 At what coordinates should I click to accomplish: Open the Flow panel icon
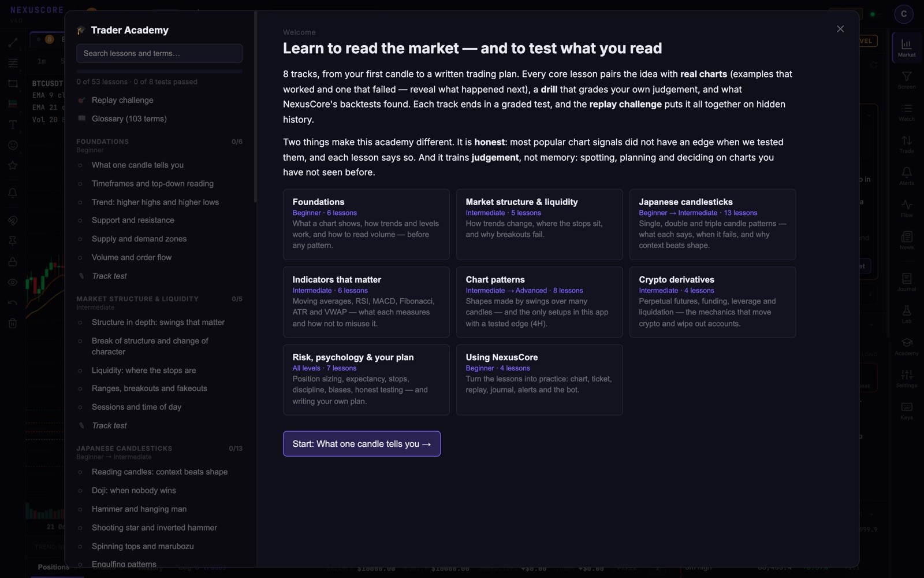pyautogui.click(x=906, y=209)
